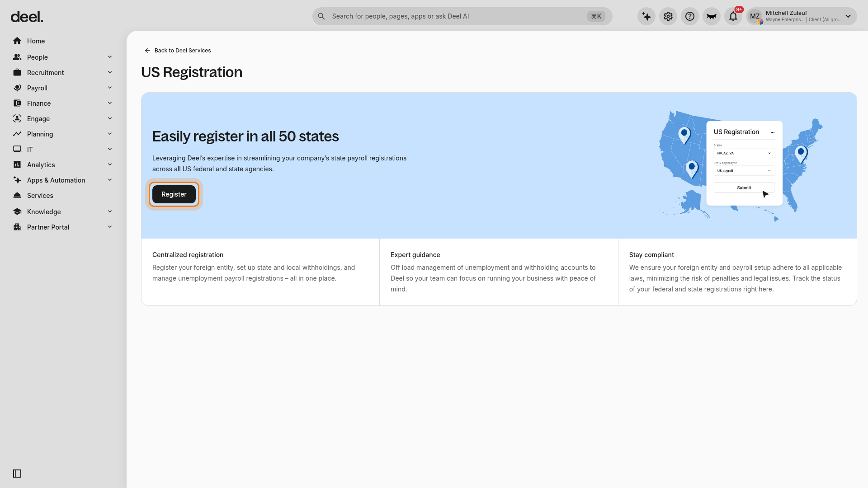The width and height of the screenshot is (868, 488).
Task: Open the notifications bell
Action: [x=733, y=16]
